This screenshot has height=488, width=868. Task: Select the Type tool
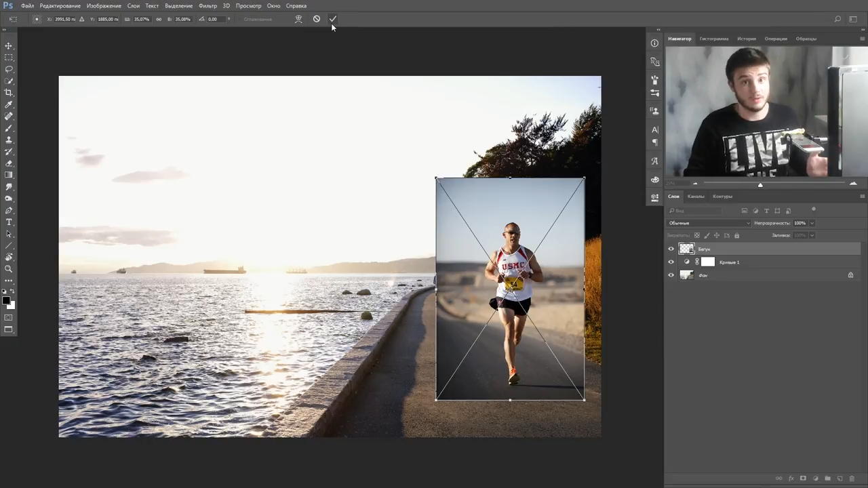point(9,222)
